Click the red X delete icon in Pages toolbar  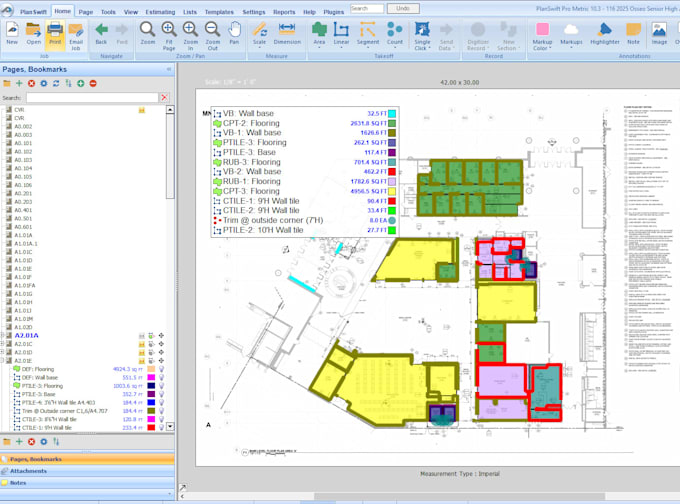31,83
